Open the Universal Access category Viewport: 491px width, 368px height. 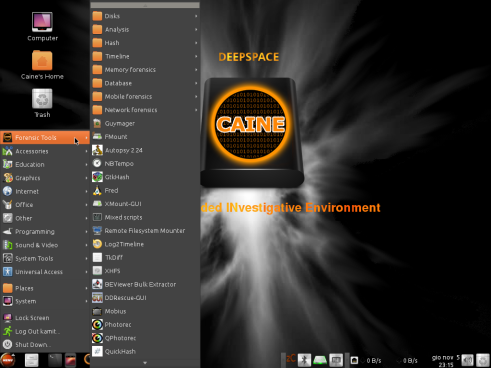[45, 272]
